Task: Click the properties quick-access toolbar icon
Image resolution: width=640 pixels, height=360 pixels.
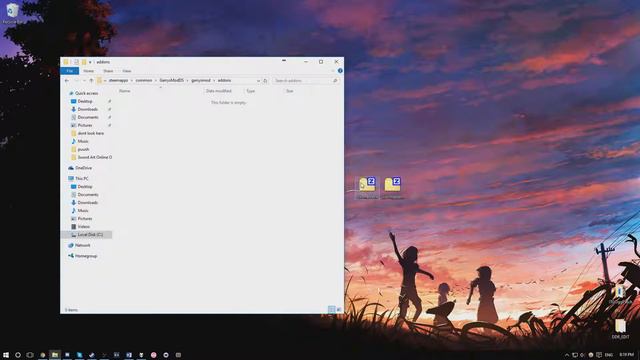Action: tap(76, 62)
